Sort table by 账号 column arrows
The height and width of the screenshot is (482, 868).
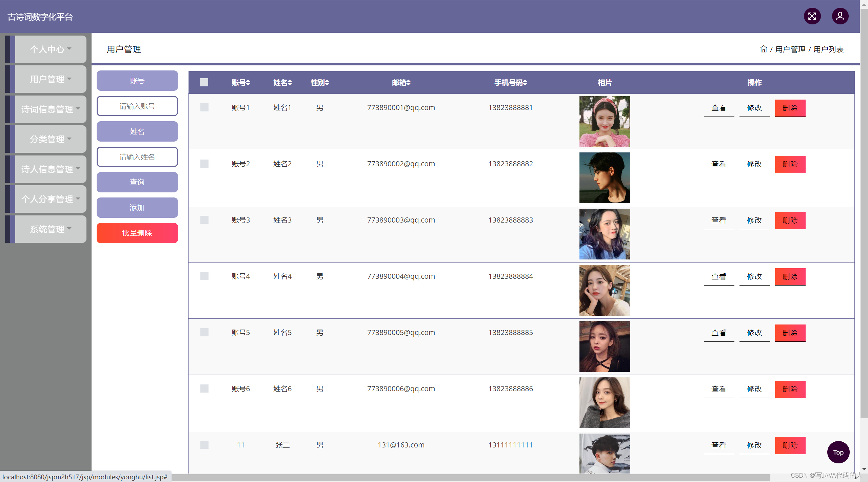pos(248,83)
